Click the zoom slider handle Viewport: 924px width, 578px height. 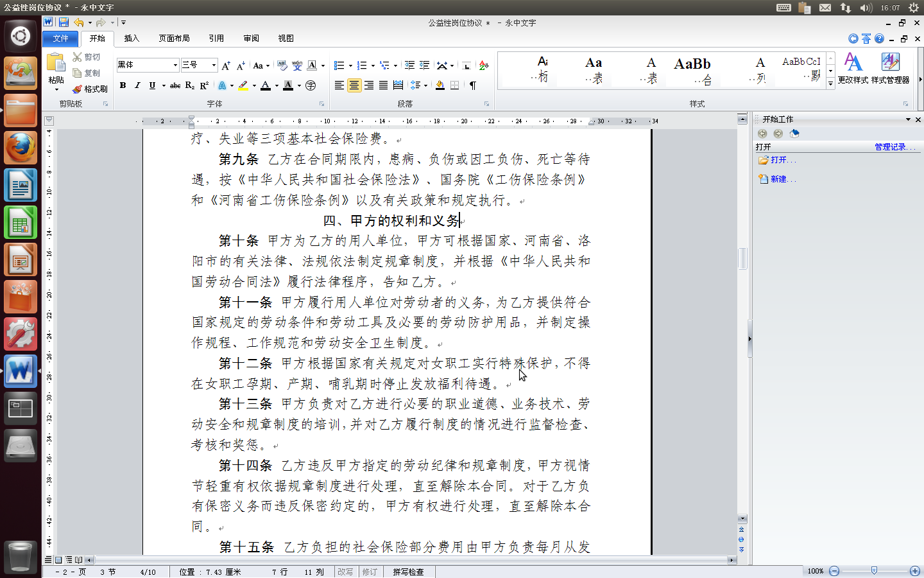[874, 570]
